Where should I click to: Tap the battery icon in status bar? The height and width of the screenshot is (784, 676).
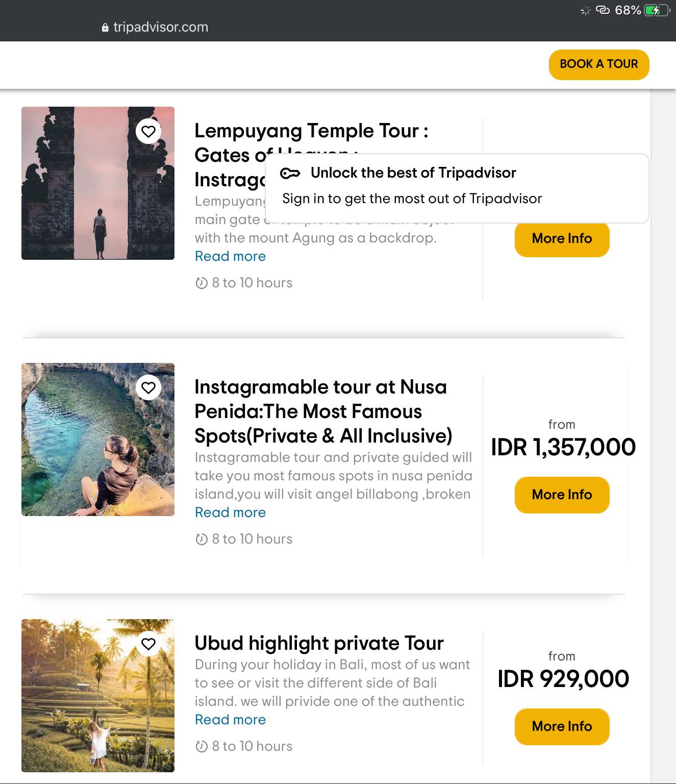tap(657, 10)
